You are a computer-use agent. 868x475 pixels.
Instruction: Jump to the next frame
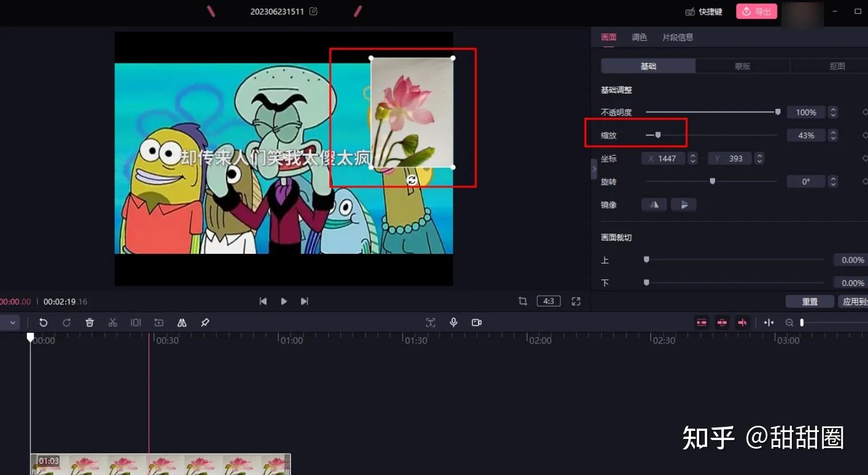(x=304, y=301)
